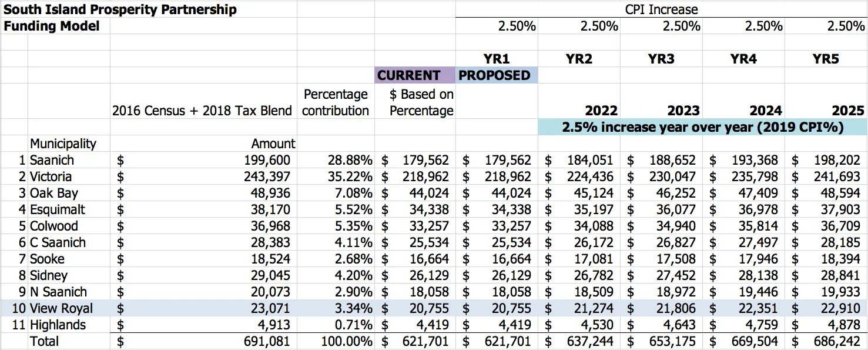Select the Esquimalt municipality cell
This screenshot has height=350, width=868.
pyautogui.click(x=58, y=209)
